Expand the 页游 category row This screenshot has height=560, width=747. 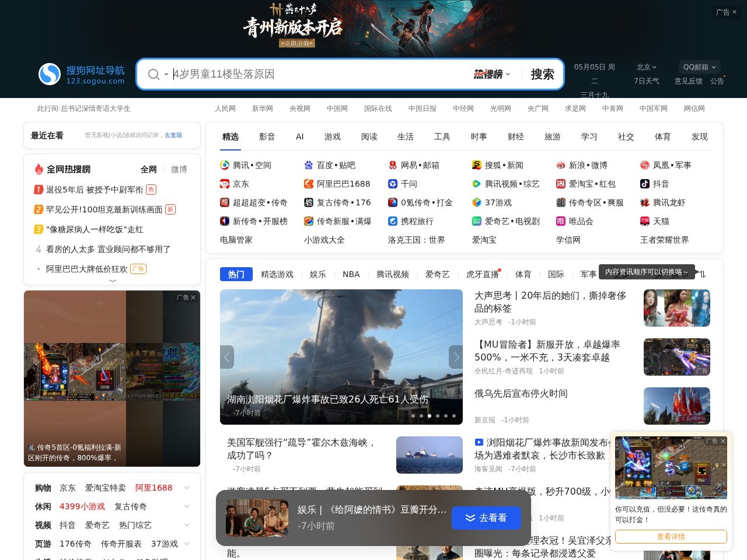tap(187, 544)
